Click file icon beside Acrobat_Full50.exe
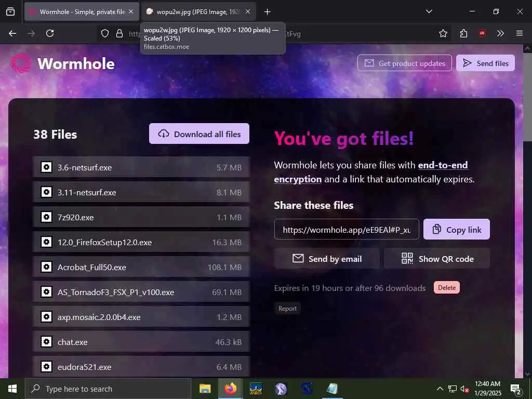Screen dimensions: 532x399 tap(46, 267)
